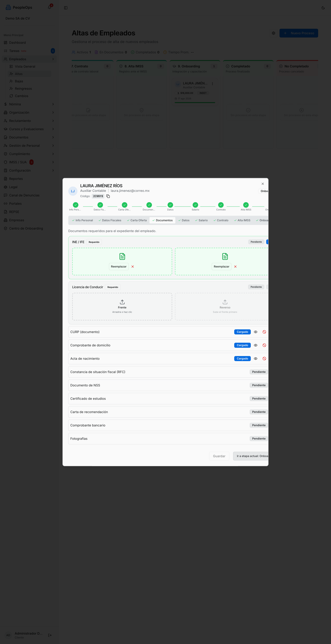The height and width of the screenshot is (644, 331).
Task: Open settings gear next to Nuevo Proceso
Action: (274, 33)
